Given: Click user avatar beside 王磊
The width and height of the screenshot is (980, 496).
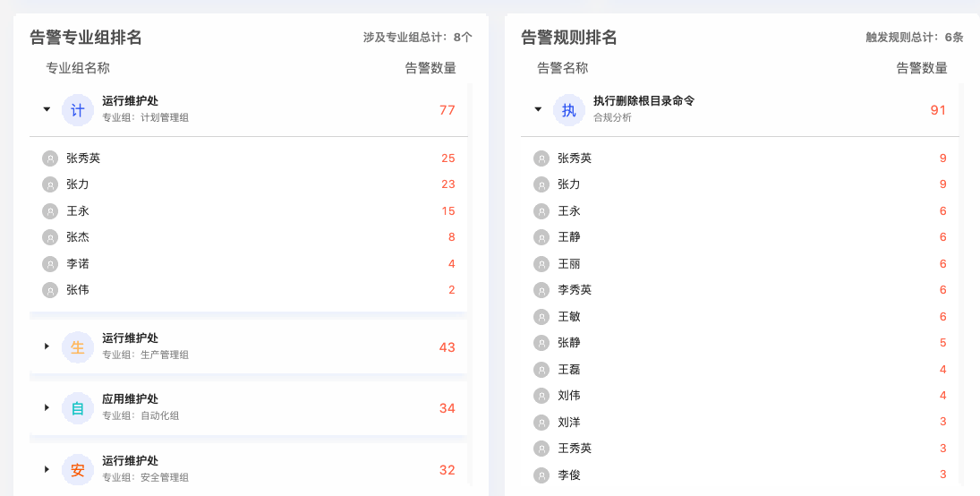Looking at the screenshot, I should pos(541,370).
